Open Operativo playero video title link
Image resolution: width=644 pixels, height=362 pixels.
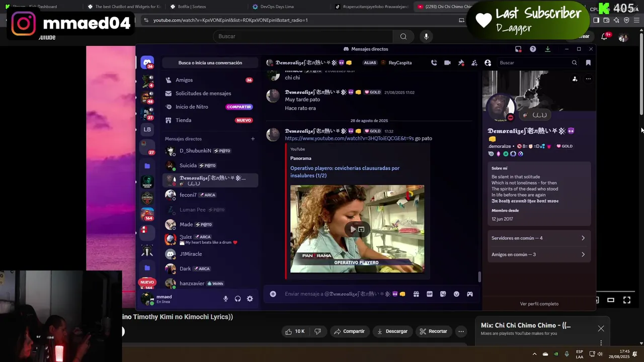(345, 172)
